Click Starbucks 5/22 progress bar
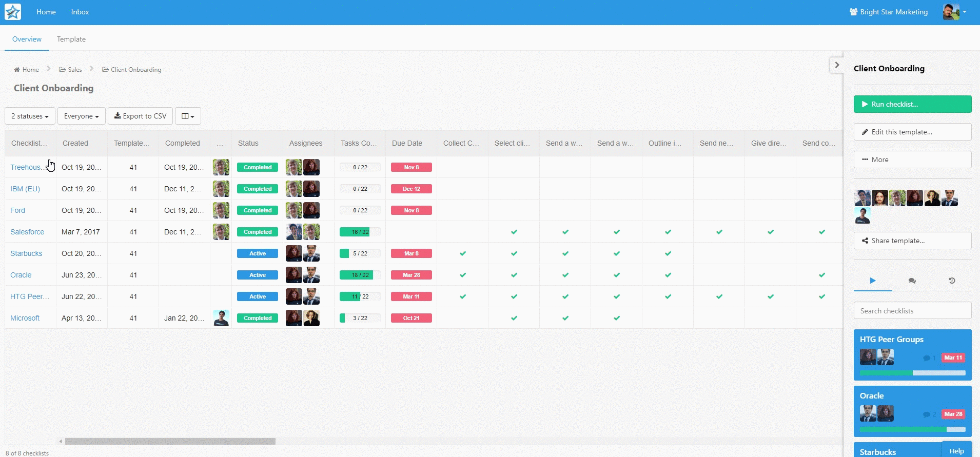The height and width of the screenshot is (457, 980). 360,253
